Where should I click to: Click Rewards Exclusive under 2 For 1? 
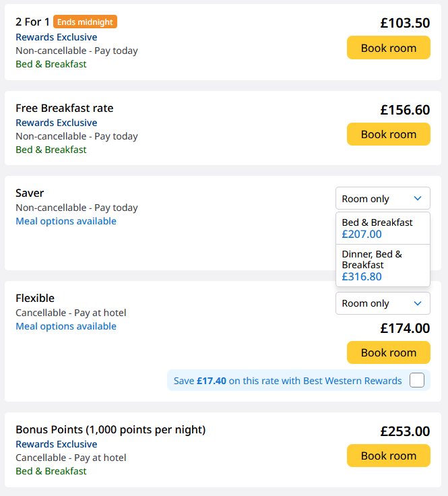(56, 37)
